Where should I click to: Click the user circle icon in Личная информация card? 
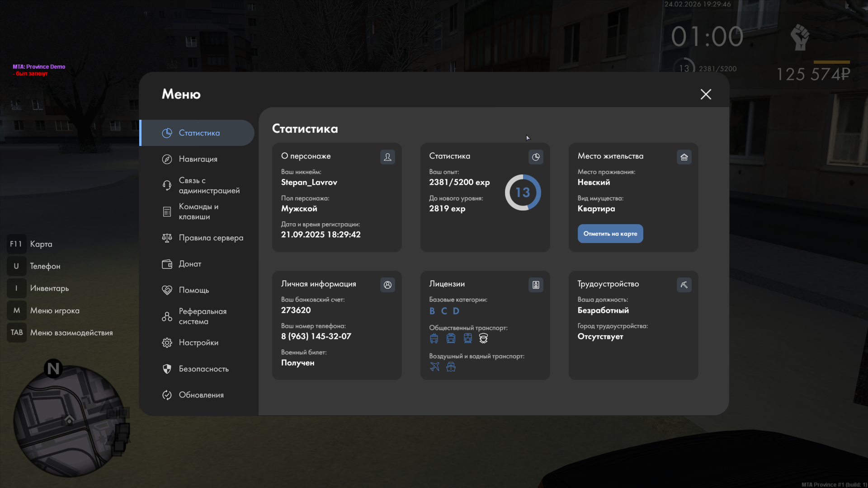pos(387,285)
